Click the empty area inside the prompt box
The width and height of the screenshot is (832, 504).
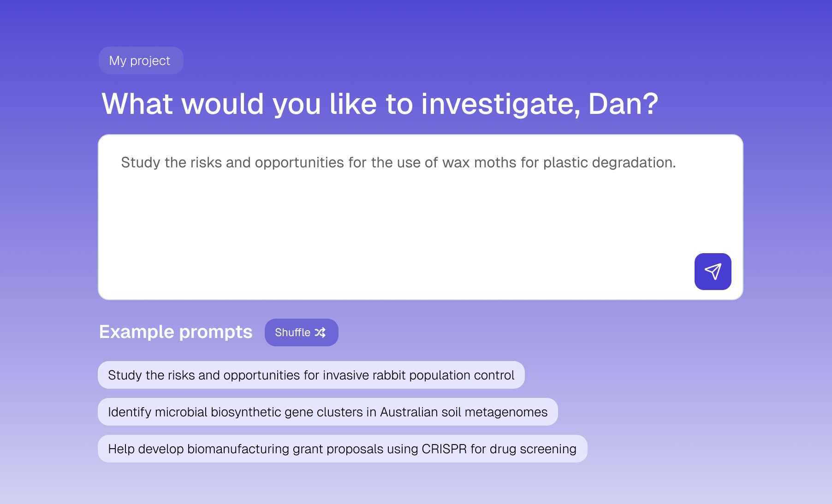click(x=369, y=231)
